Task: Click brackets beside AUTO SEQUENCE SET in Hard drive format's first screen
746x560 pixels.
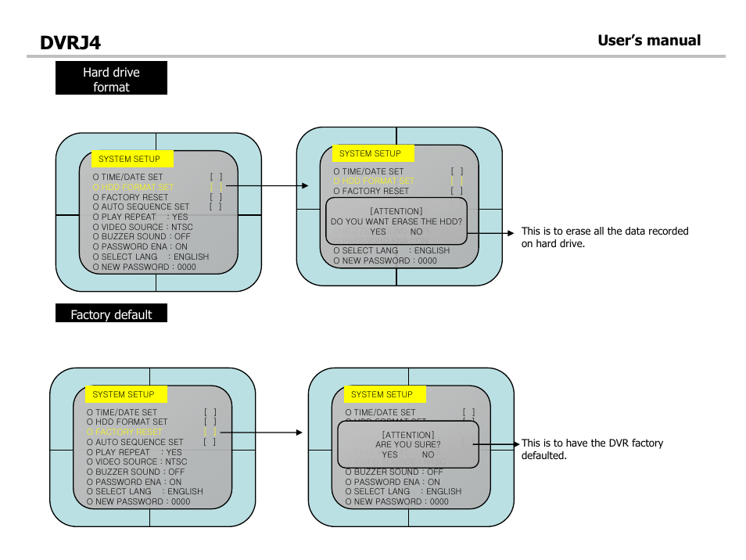Action: 216,207
